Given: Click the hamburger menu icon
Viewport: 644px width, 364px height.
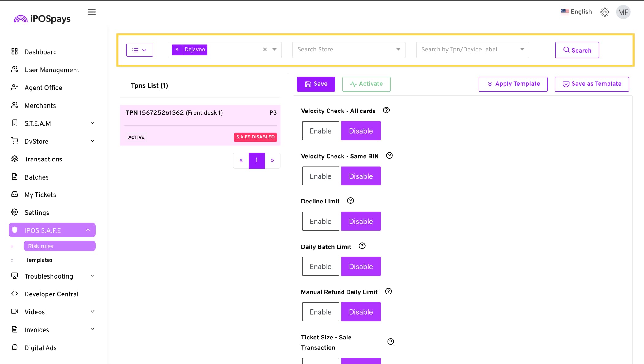Looking at the screenshot, I should [x=91, y=12].
